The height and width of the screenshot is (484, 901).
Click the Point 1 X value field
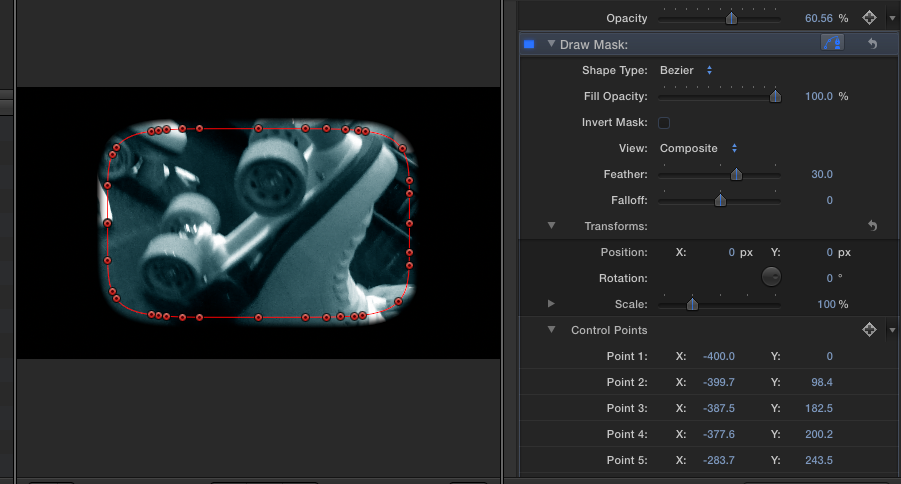click(718, 356)
